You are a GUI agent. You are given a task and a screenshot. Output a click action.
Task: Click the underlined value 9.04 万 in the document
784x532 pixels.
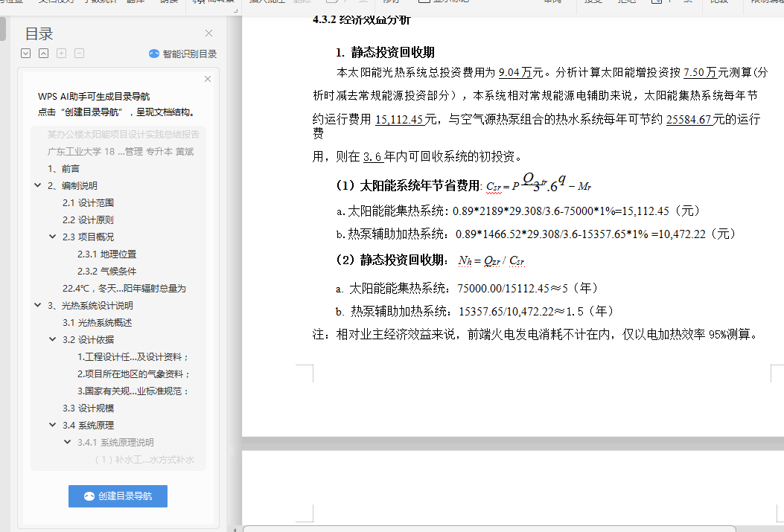point(515,72)
